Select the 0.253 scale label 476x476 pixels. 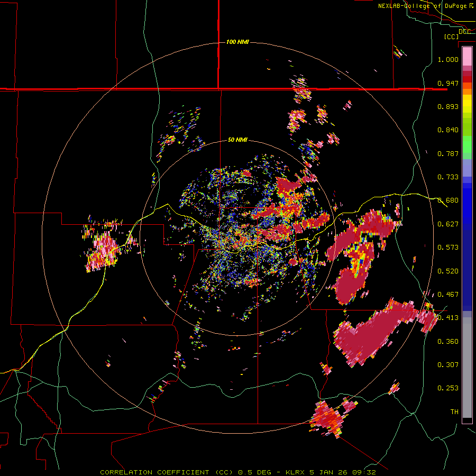tap(448, 388)
